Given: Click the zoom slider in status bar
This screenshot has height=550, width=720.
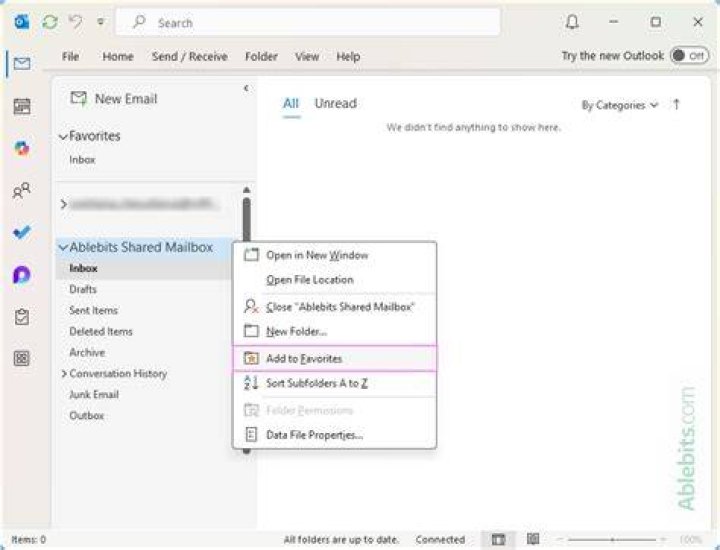Looking at the screenshot, I should (613, 539).
